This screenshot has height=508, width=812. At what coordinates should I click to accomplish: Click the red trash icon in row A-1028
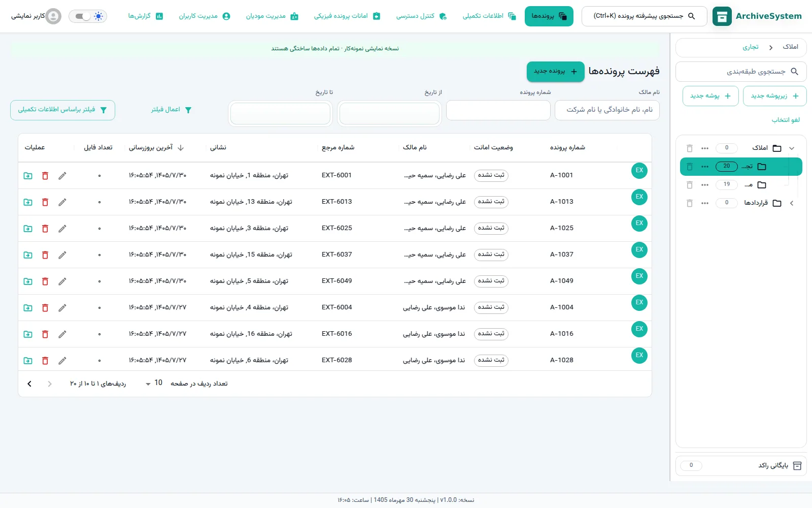[45, 361]
